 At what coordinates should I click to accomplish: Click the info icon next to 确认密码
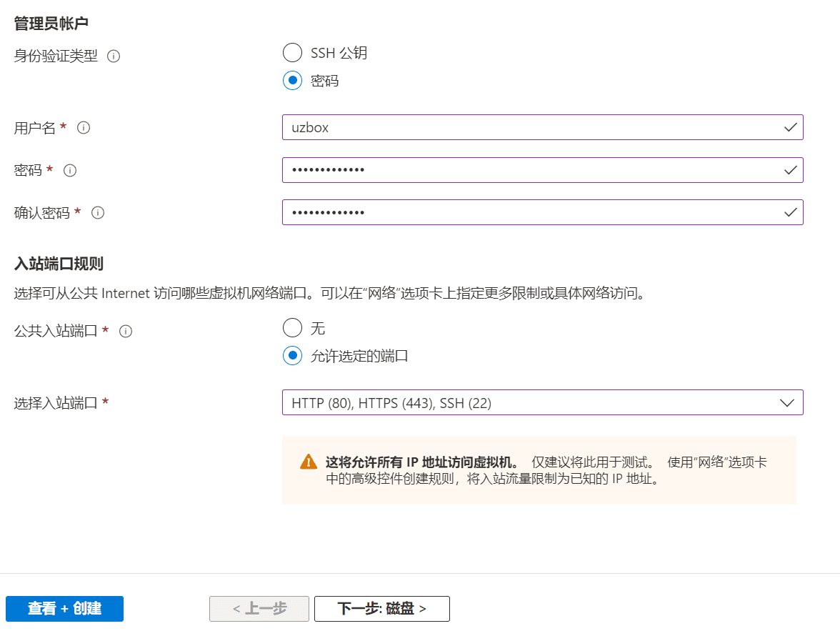tap(98, 212)
